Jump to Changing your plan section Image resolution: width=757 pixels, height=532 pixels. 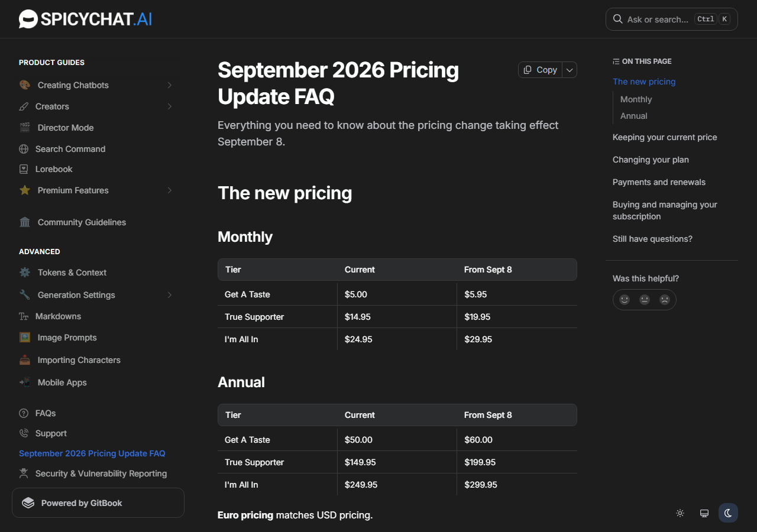click(651, 160)
